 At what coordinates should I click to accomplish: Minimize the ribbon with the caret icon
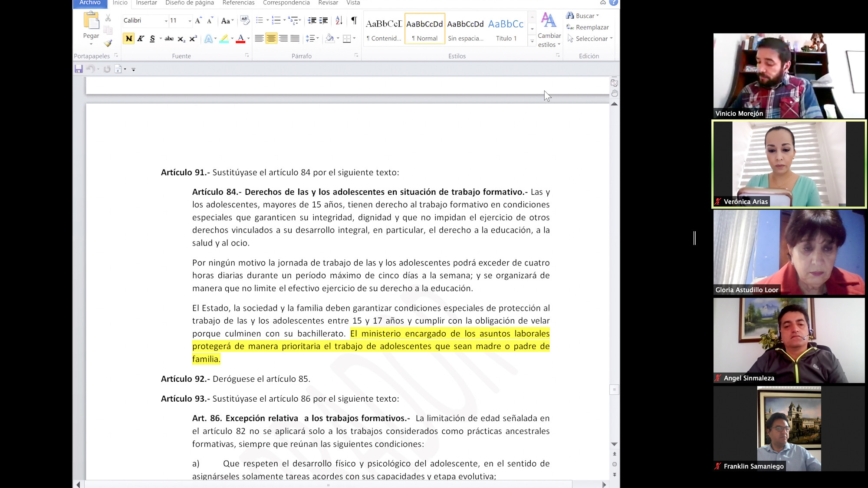[x=603, y=3]
